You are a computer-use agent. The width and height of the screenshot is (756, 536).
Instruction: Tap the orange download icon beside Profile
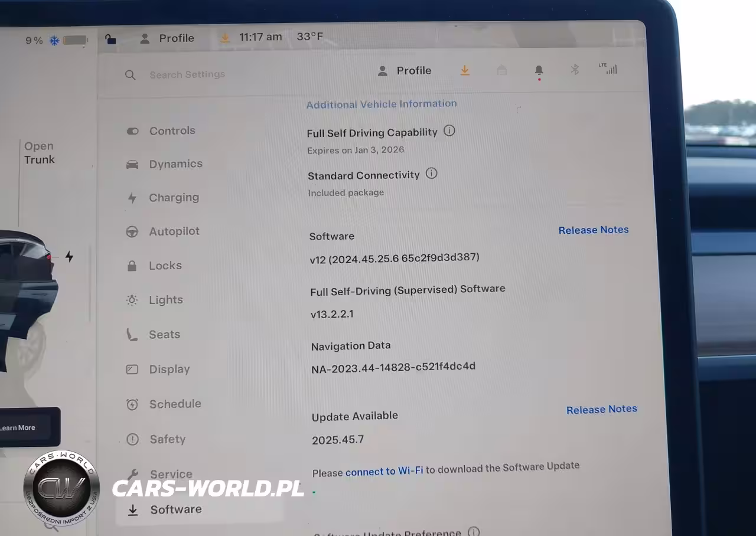(465, 70)
